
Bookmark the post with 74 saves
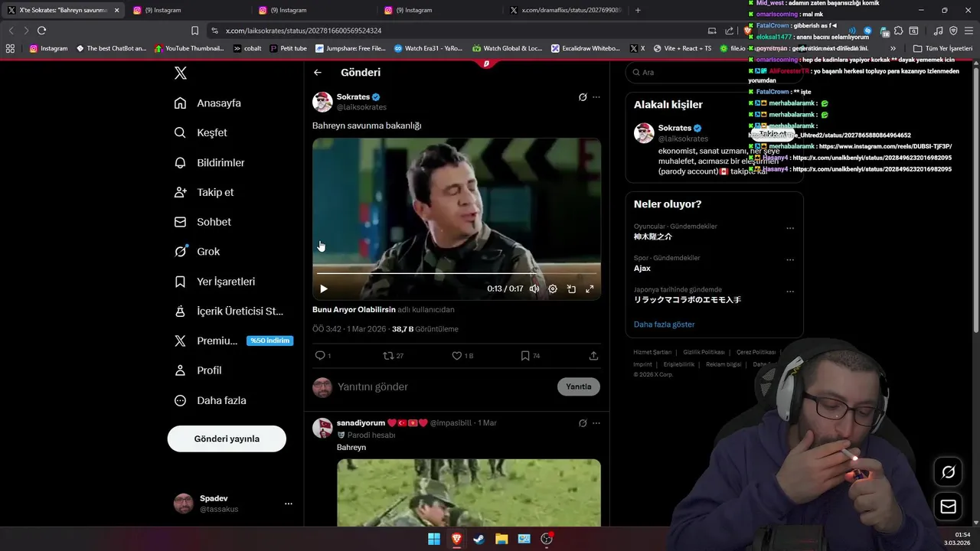click(x=530, y=356)
